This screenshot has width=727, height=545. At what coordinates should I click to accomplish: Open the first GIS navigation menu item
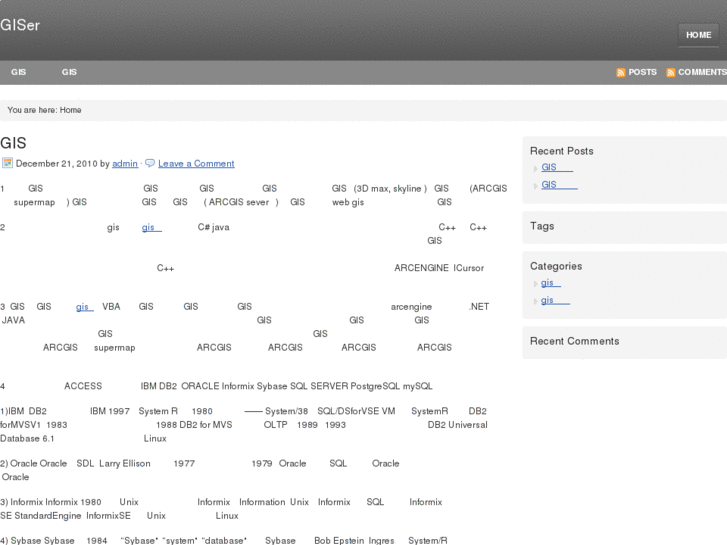pyautogui.click(x=19, y=72)
